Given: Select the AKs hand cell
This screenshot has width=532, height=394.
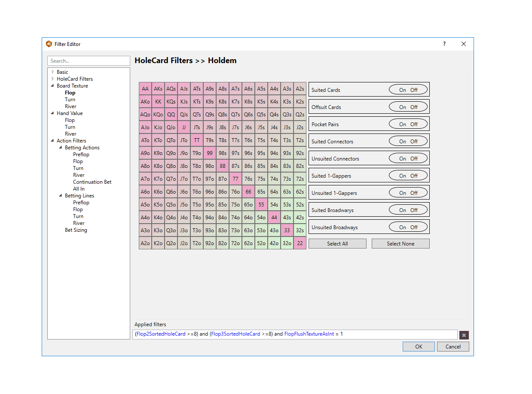Looking at the screenshot, I should (x=158, y=89).
